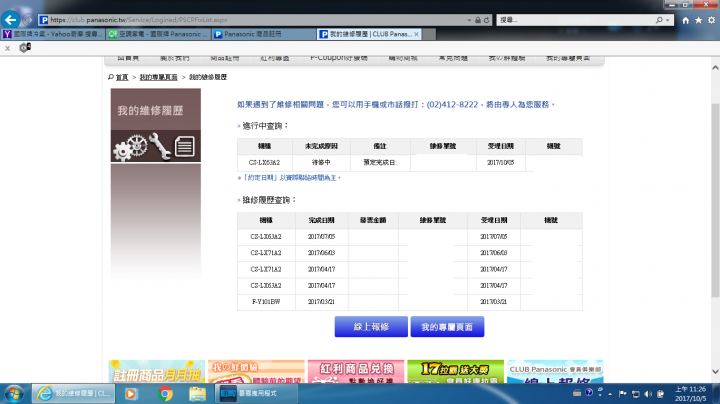Viewport: 720px width, 404px height.
Task: Open a new blank tab button
Action: point(429,34)
